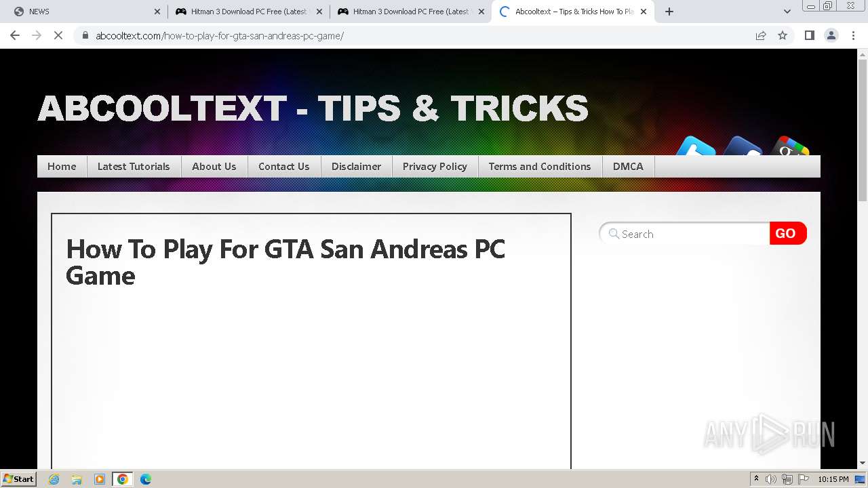This screenshot has height=488, width=868.
Task: Open the Google Plus social icon
Action: 790,146
